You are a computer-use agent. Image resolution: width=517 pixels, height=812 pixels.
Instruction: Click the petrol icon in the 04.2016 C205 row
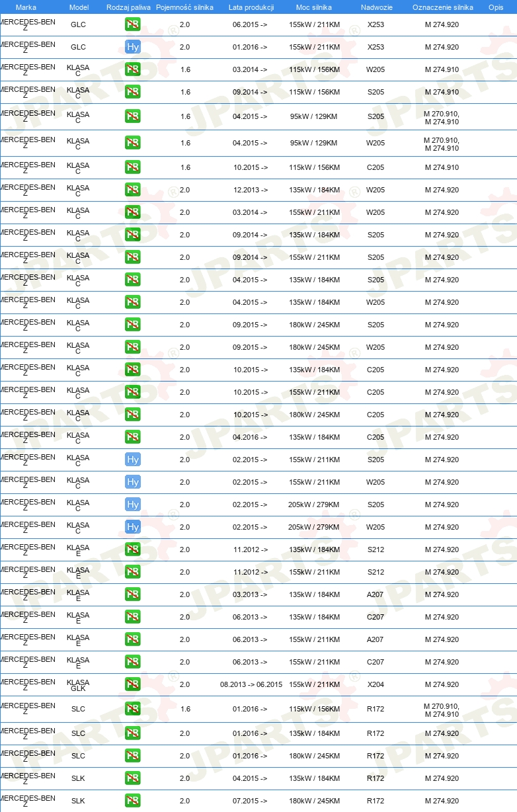tap(132, 438)
